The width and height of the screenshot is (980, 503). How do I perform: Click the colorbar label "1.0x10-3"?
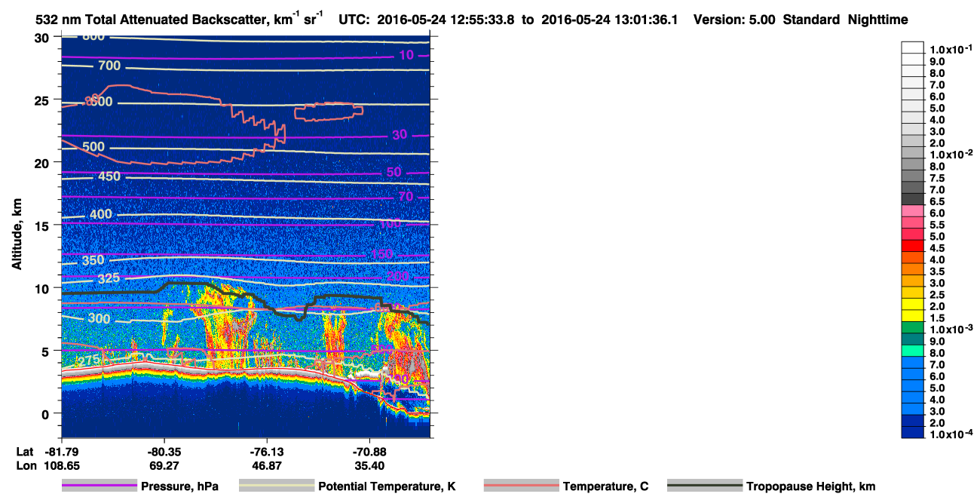pos(951,330)
